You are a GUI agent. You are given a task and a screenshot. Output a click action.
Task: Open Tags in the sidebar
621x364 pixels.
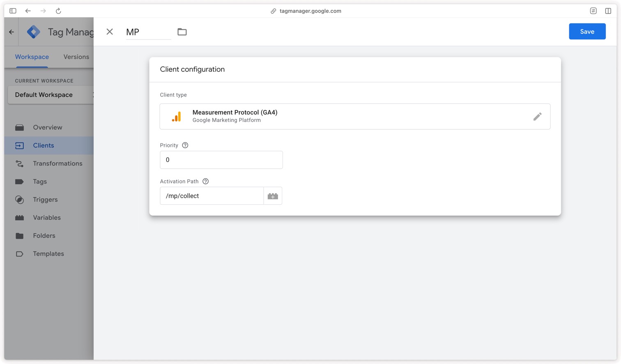(49, 181)
